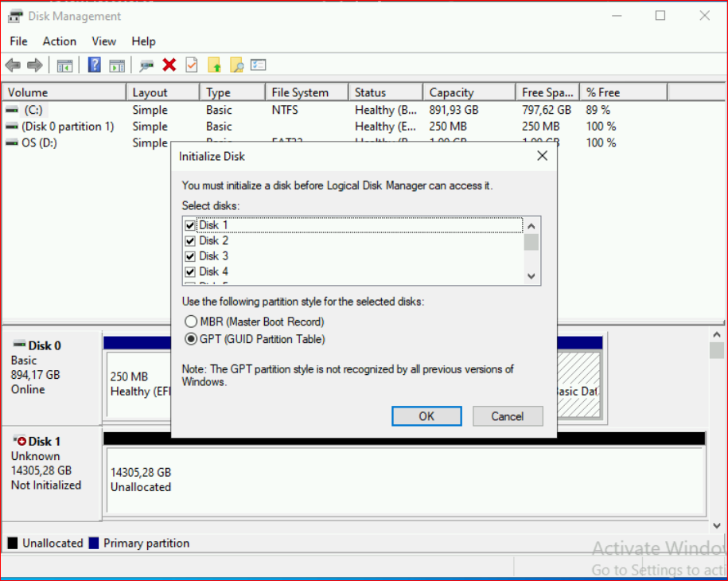Open the Action menu
Image resolution: width=728 pixels, height=581 pixels.
point(60,41)
